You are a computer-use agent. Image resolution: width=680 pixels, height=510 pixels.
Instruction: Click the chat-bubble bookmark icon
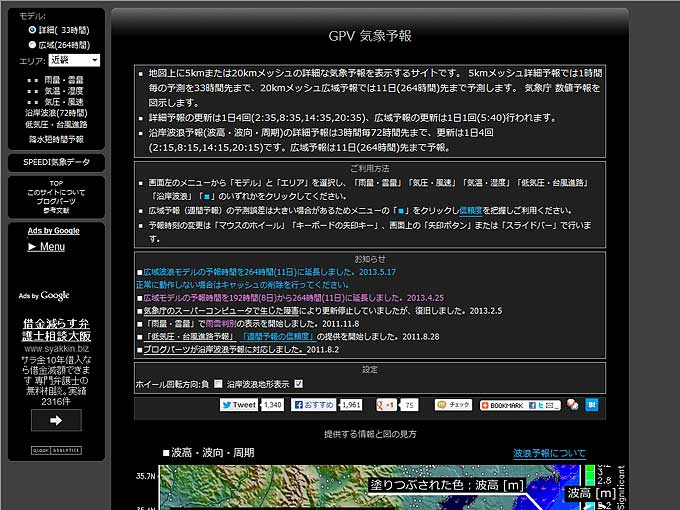point(572,405)
